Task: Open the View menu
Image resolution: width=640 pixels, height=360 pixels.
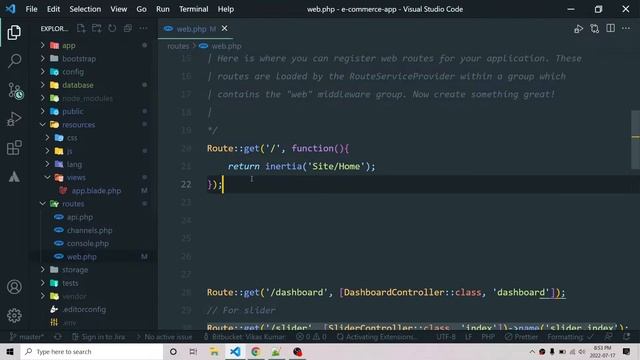Action: click(x=118, y=9)
